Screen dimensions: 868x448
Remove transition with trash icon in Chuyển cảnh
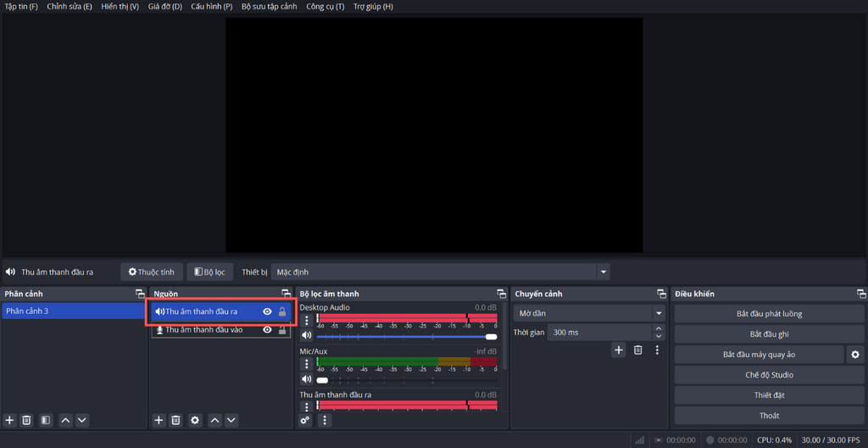[x=638, y=350]
